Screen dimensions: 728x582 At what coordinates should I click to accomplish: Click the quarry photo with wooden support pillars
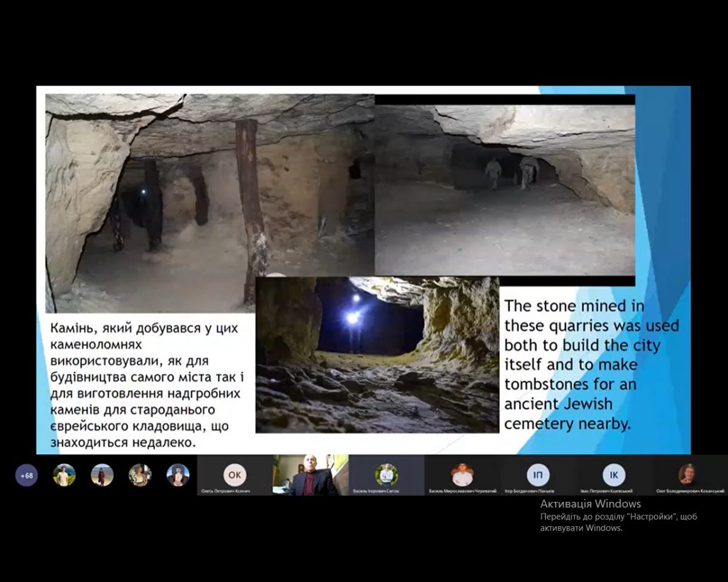point(209,200)
